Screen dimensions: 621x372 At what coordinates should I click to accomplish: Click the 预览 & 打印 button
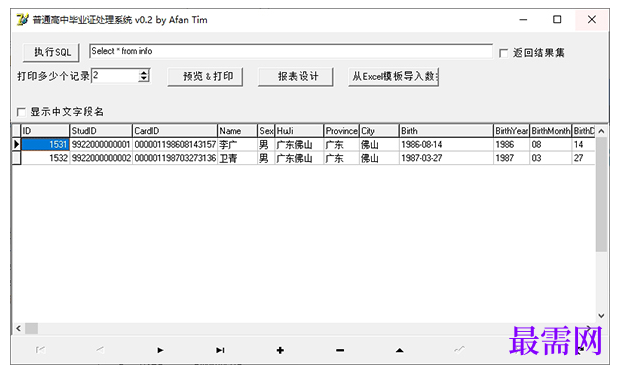(205, 76)
